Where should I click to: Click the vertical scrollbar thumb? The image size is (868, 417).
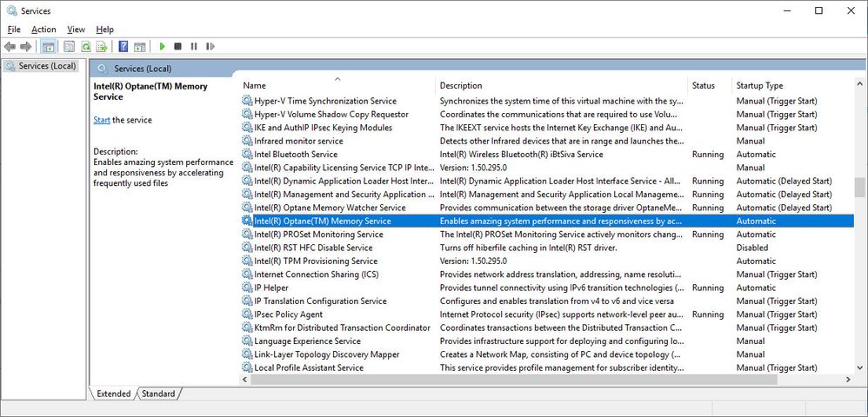click(x=859, y=187)
